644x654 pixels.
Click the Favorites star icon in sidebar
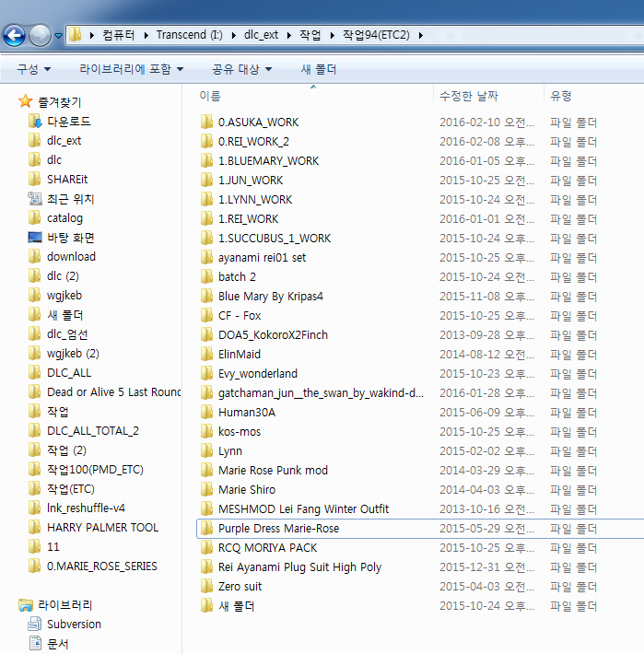coord(26,102)
